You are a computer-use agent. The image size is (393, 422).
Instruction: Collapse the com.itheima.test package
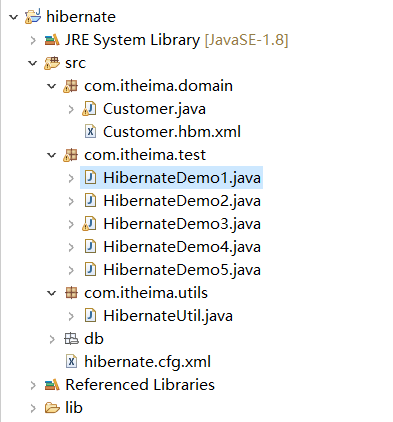(x=52, y=155)
